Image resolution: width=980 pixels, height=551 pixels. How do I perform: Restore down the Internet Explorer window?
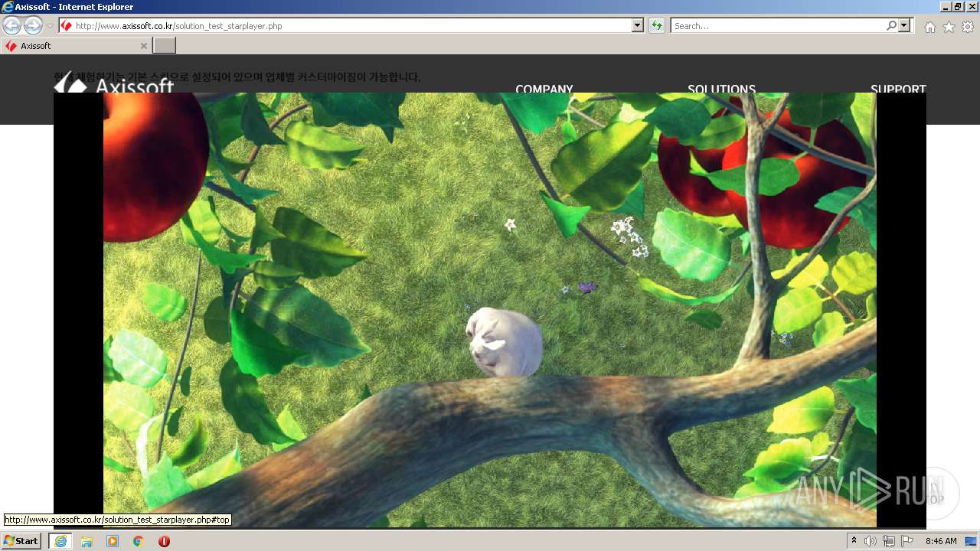point(958,6)
